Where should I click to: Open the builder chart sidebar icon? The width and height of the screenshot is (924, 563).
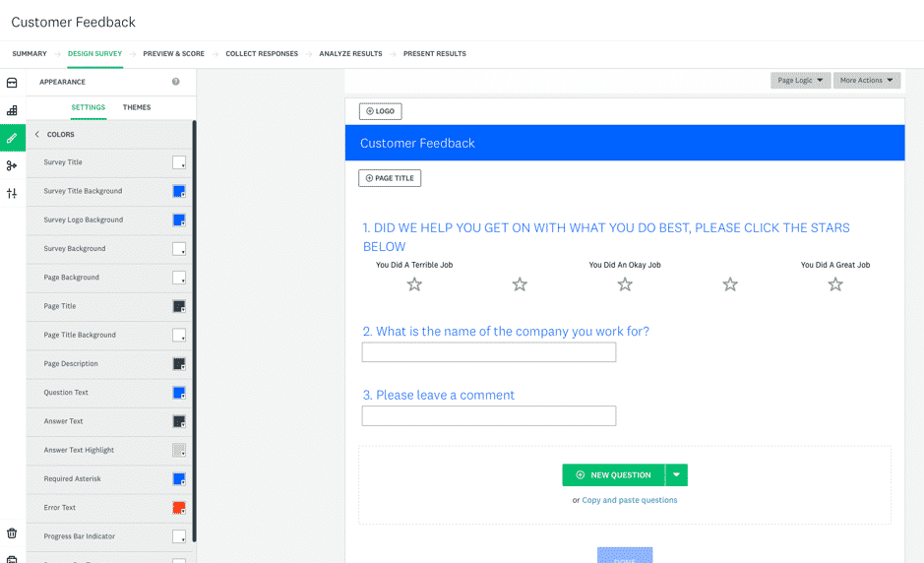click(12, 110)
